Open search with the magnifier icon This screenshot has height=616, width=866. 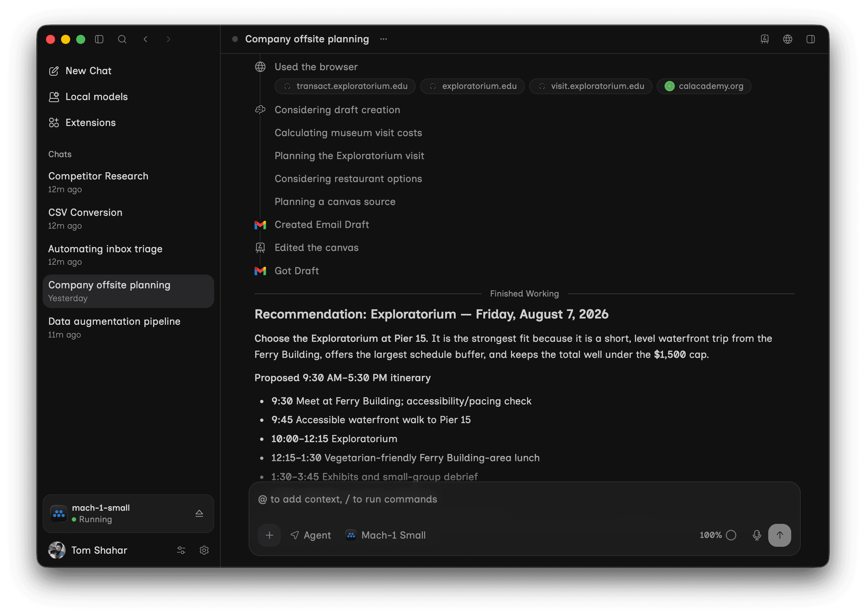tap(122, 39)
